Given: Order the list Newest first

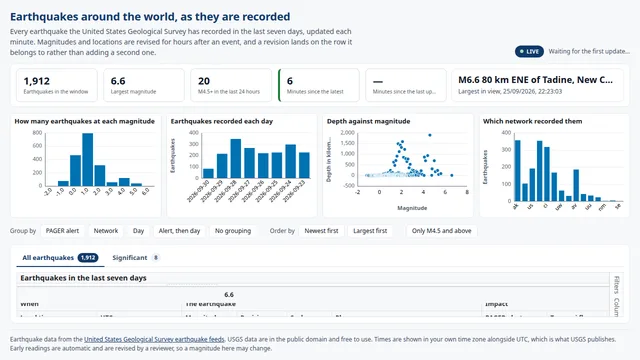Looking at the screenshot, I should click(321, 231).
